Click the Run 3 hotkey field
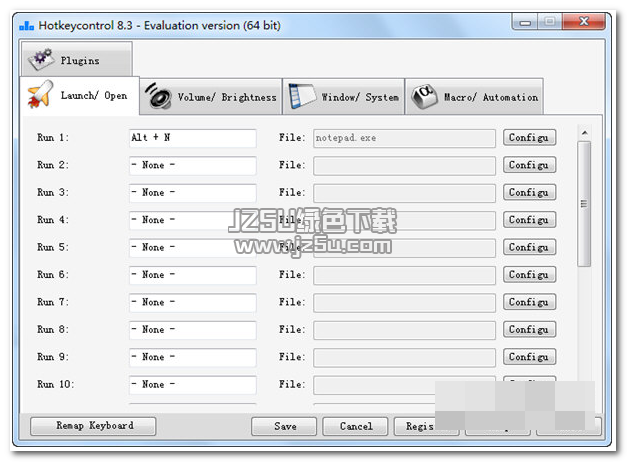The image size is (627, 462). point(192,193)
